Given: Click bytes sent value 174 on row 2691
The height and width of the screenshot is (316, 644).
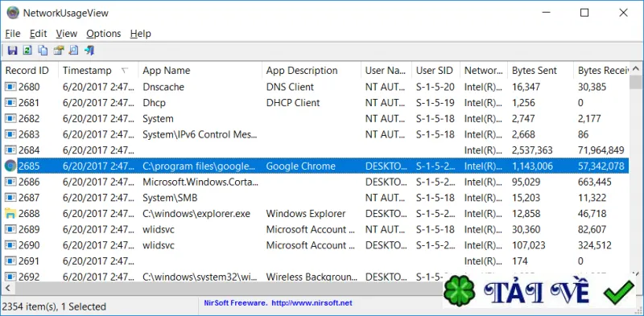Looking at the screenshot, I should click(519, 261).
